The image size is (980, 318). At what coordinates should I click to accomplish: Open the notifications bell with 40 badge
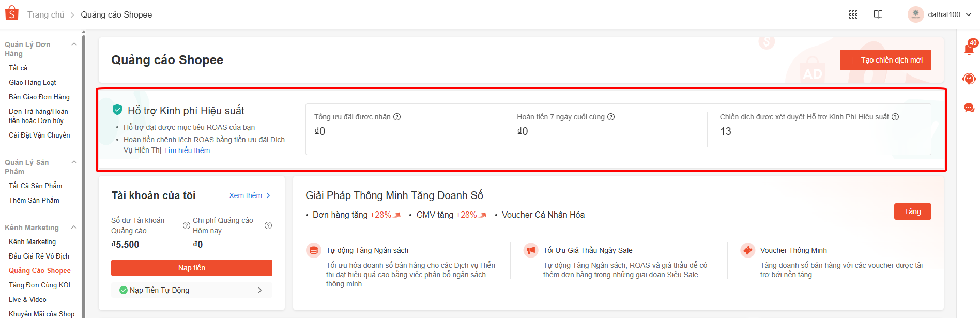pos(969,49)
